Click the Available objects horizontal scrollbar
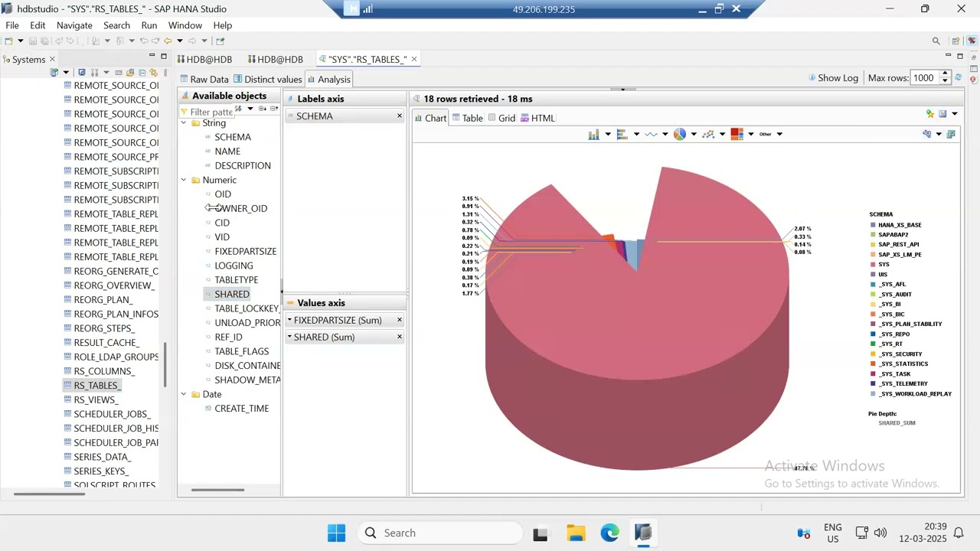The width and height of the screenshot is (980, 551). pos(218,490)
